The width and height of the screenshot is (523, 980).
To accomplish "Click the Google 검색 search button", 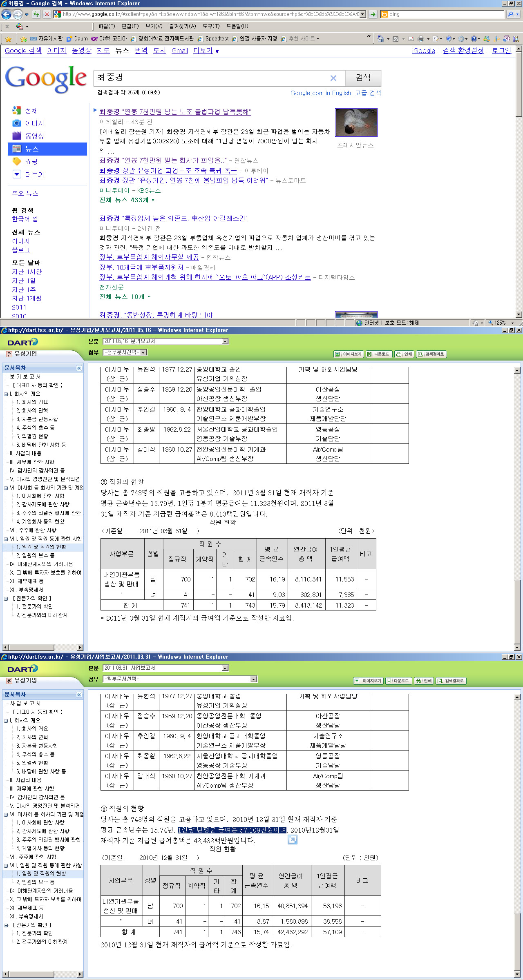I will point(363,78).
